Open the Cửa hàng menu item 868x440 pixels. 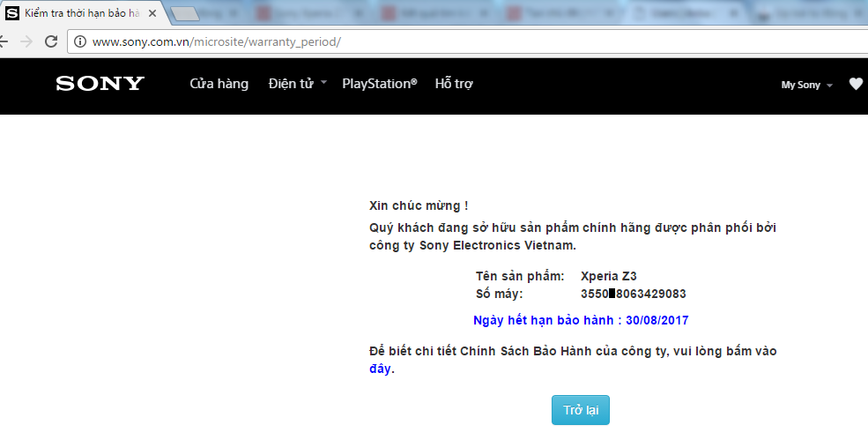(219, 84)
